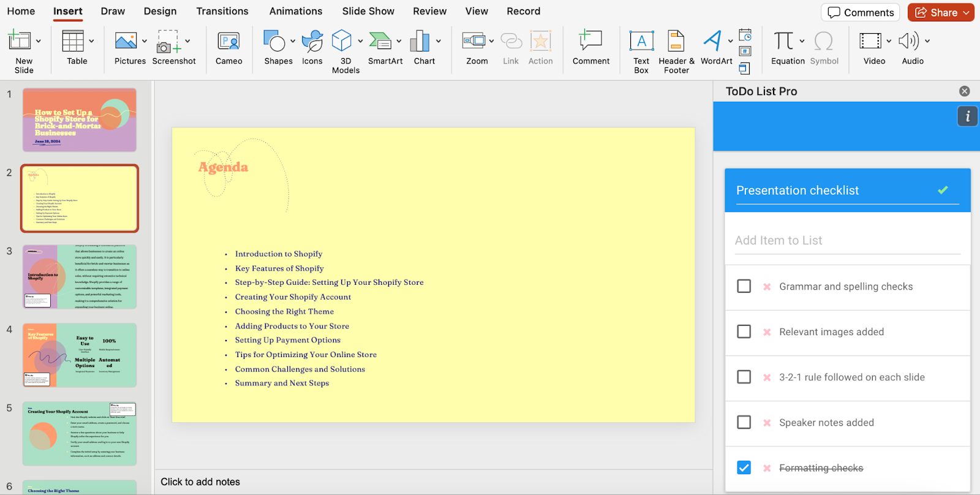Select slide 1 thumbnail Shopify title
980x495 pixels.
pos(80,120)
